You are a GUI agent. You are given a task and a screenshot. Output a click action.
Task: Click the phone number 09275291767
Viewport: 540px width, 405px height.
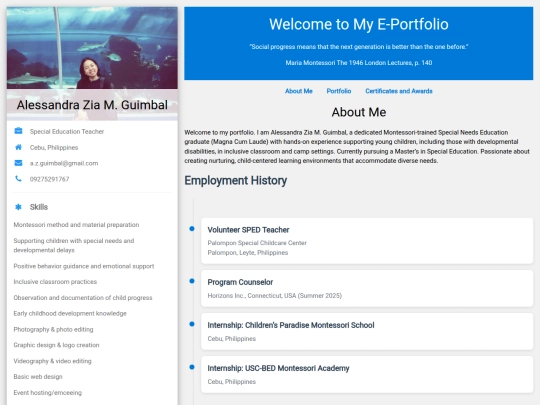pos(49,179)
